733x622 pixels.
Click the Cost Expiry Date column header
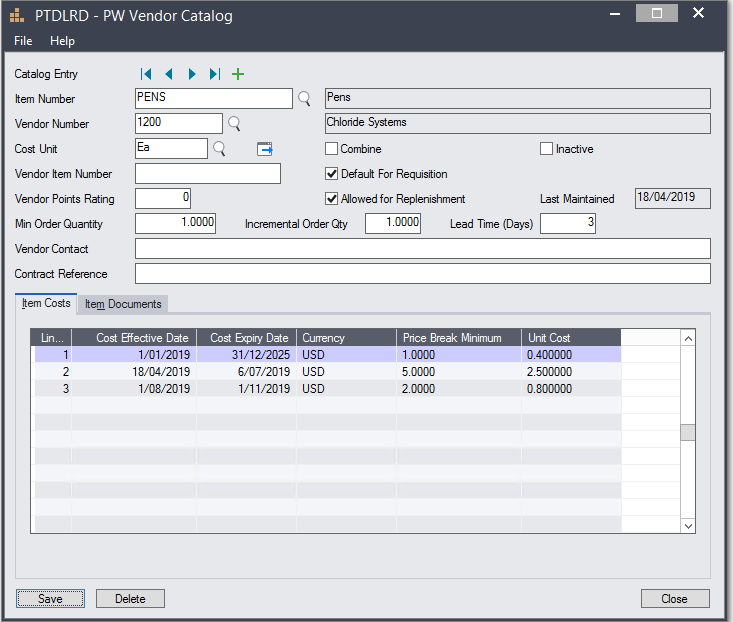pos(247,338)
